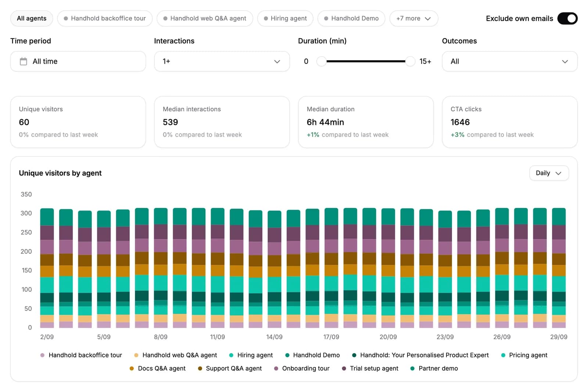Click the Duration slider track
588x392 pixels.
pos(366,61)
